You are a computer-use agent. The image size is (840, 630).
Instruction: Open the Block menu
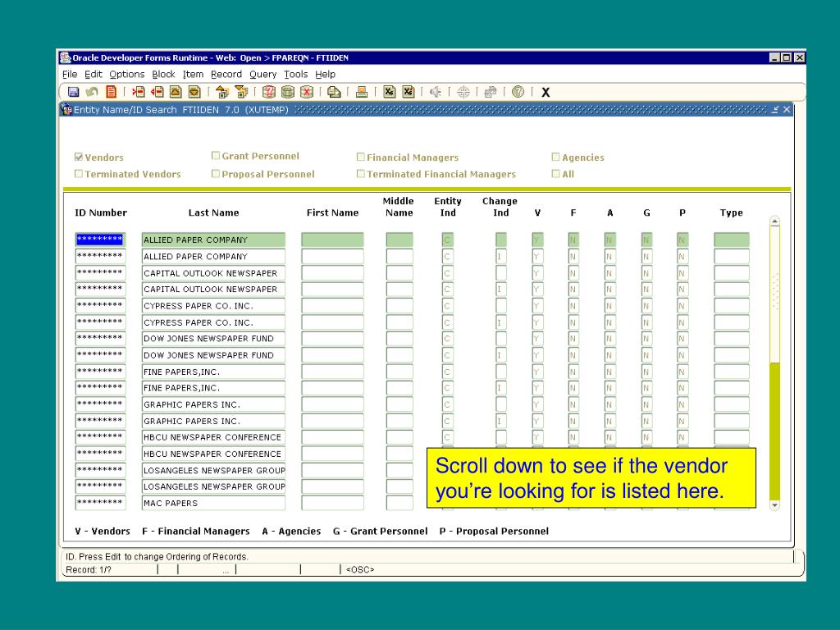pos(163,75)
